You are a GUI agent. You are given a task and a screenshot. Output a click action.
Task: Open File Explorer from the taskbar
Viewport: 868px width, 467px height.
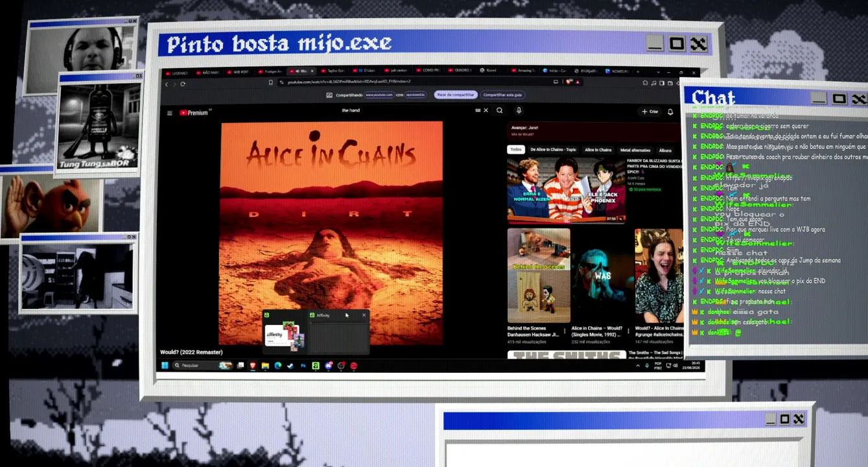click(x=265, y=366)
